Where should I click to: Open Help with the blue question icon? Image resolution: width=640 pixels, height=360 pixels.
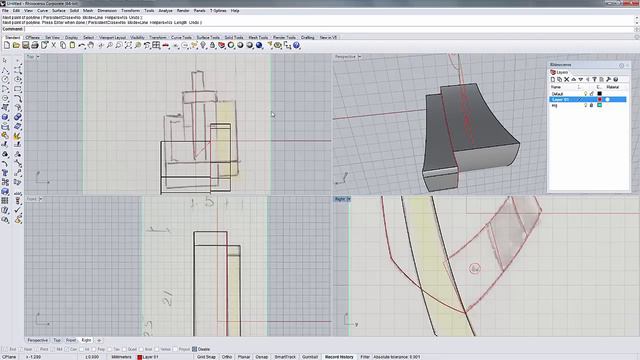coord(296,45)
